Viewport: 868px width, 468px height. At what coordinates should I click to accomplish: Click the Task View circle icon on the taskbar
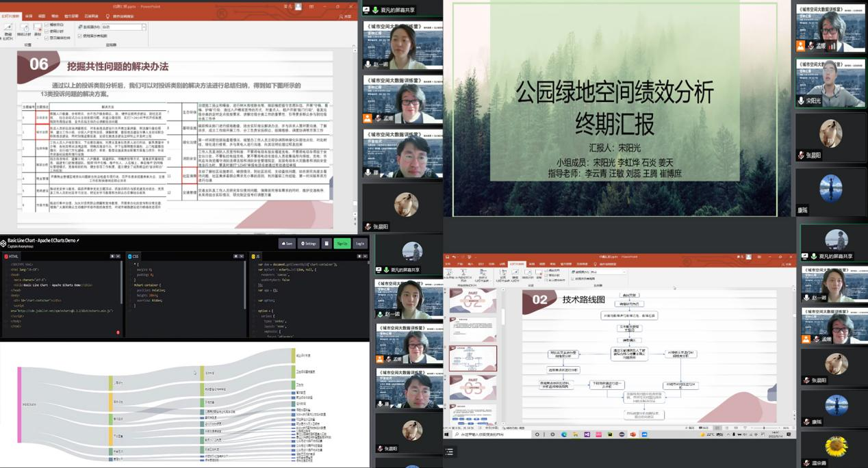coord(538,434)
